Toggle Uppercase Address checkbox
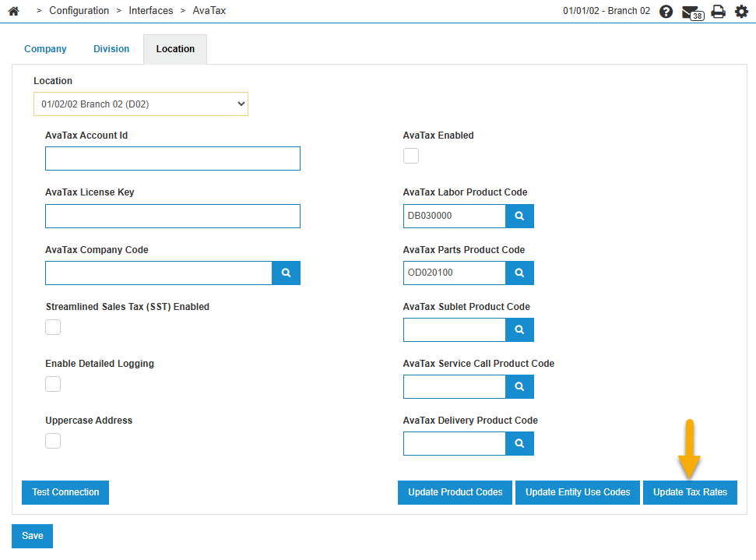 pyautogui.click(x=53, y=441)
